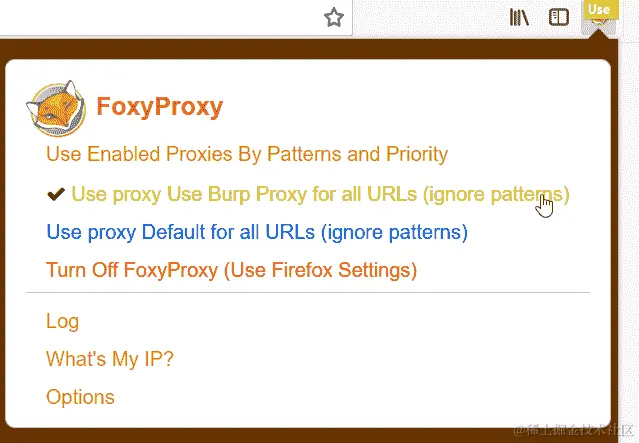The height and width of the screenshot is (443, 639).
Task: Turn Off FoxyProxy (Use Firefox Settings)
Action: [x=231, y=270]
